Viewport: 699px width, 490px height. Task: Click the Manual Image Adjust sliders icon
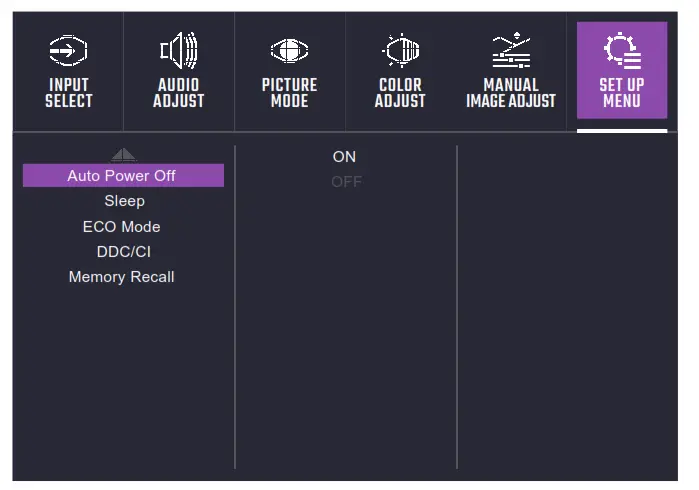(511, 51)
